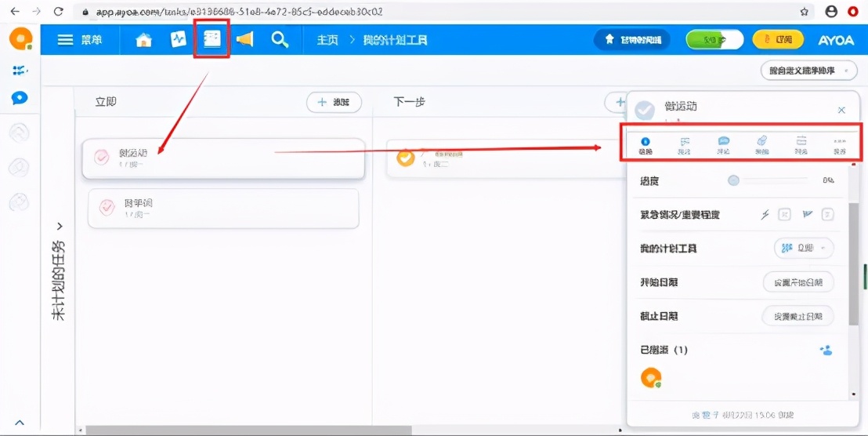
Task: Select the tab right of the paperclip tab
Action: pos(801,146)
